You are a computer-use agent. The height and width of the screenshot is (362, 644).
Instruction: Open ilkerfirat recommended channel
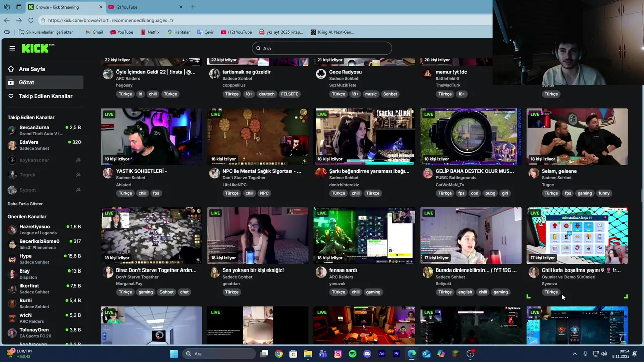(44, 289)
